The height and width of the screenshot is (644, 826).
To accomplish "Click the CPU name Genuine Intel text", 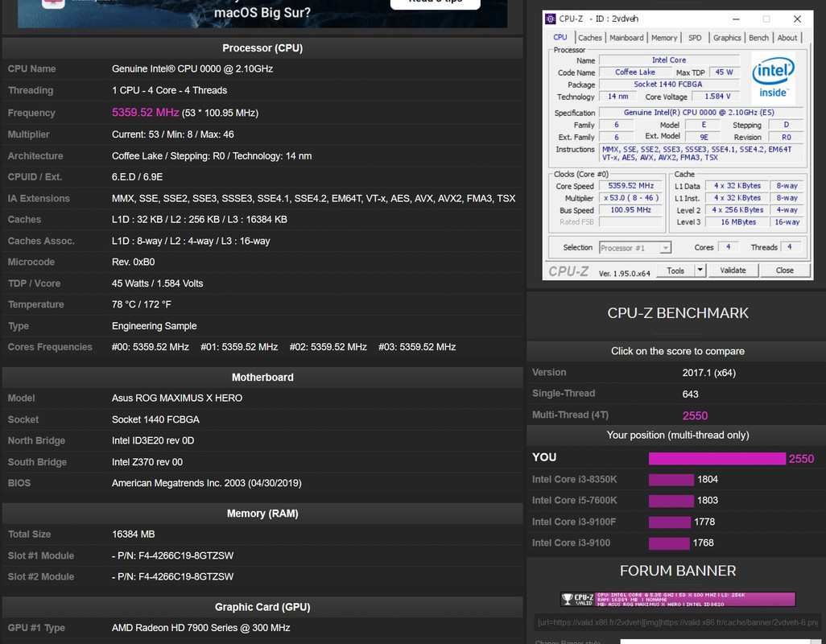I will coord(192,69).
